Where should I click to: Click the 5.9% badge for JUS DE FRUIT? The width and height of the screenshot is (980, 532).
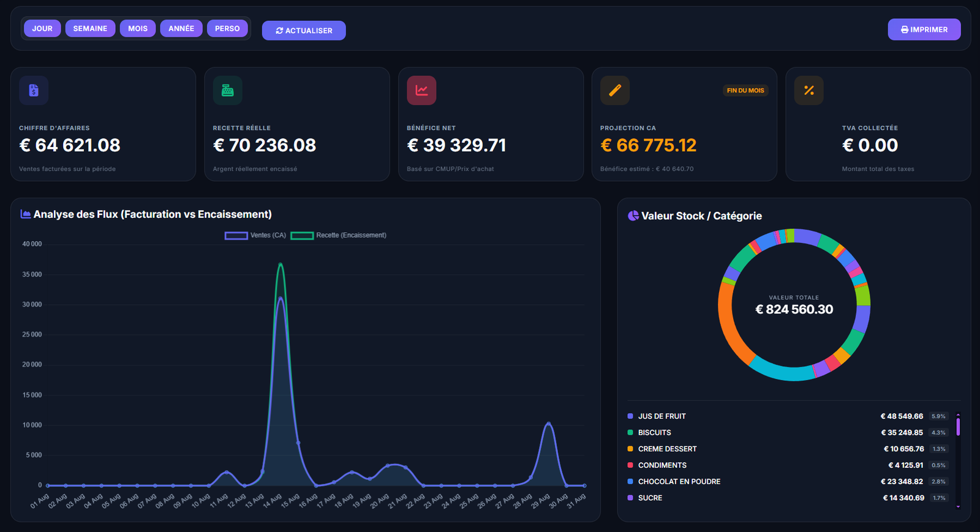(x=938, y=416)
